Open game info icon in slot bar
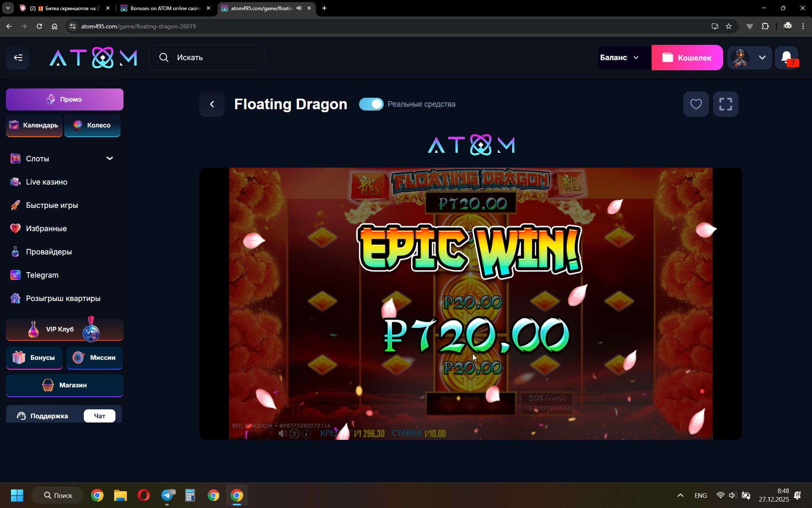 tap(307, 433)
